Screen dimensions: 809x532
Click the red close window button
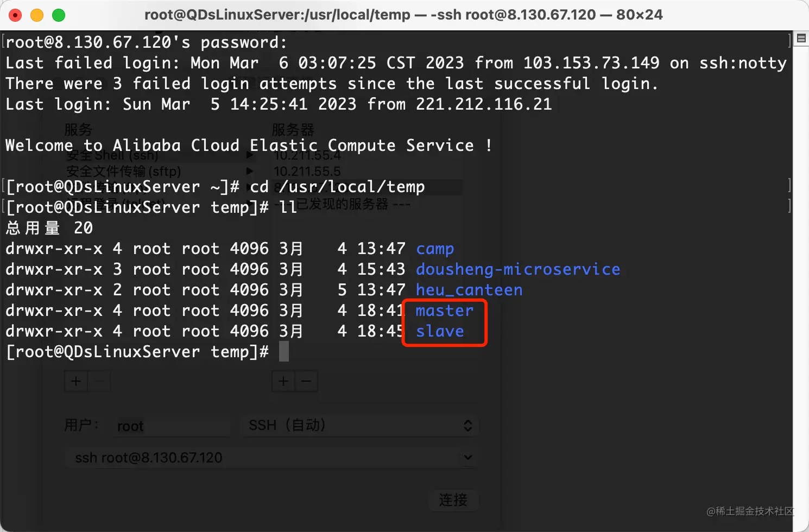(15, 15)
